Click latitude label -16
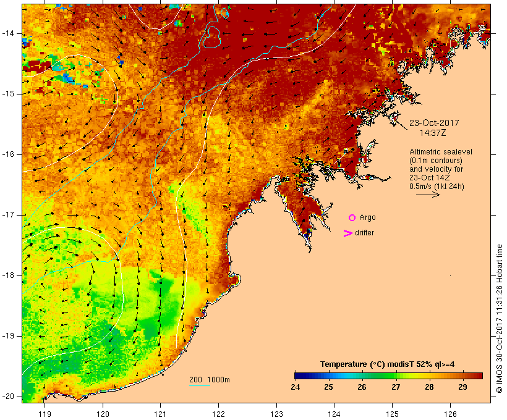507x420 pixels. click(8, 154)
